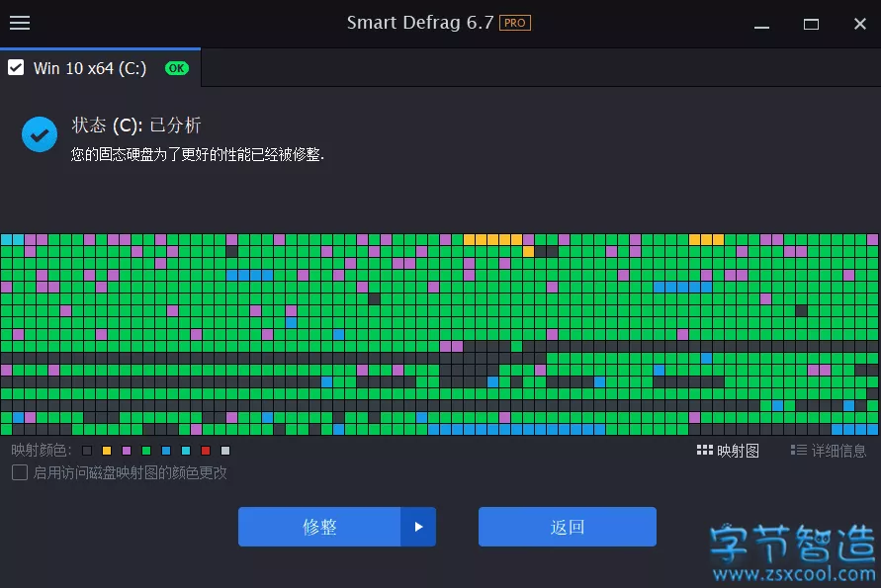This screenshot has width=881, height=588.
Task: Uncheck the Win 10 x64 (C:) drive checkbox
Action: click(x=16, y=68)
